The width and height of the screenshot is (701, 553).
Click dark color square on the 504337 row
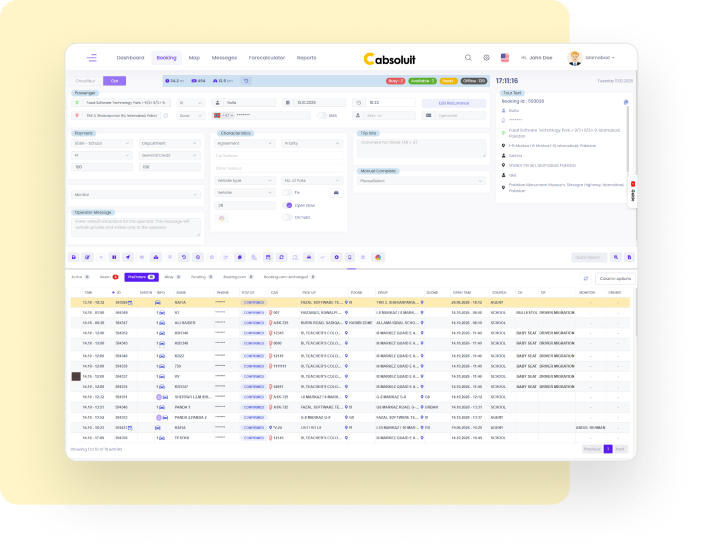point(76,376)
